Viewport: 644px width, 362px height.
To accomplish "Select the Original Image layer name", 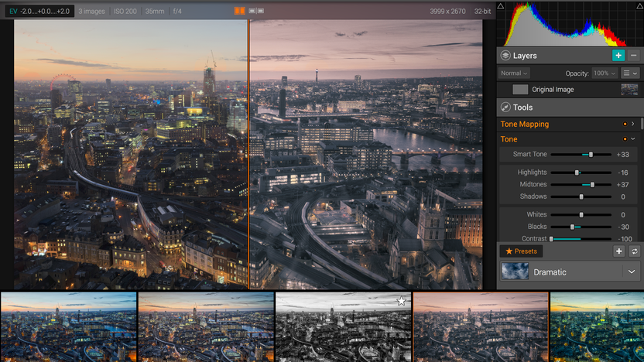I will [x=553, y=90].
